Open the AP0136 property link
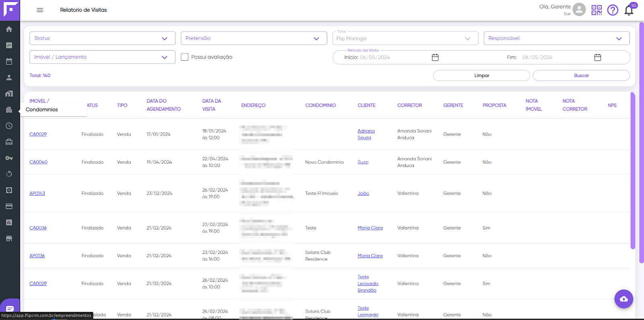 [37, 256]
